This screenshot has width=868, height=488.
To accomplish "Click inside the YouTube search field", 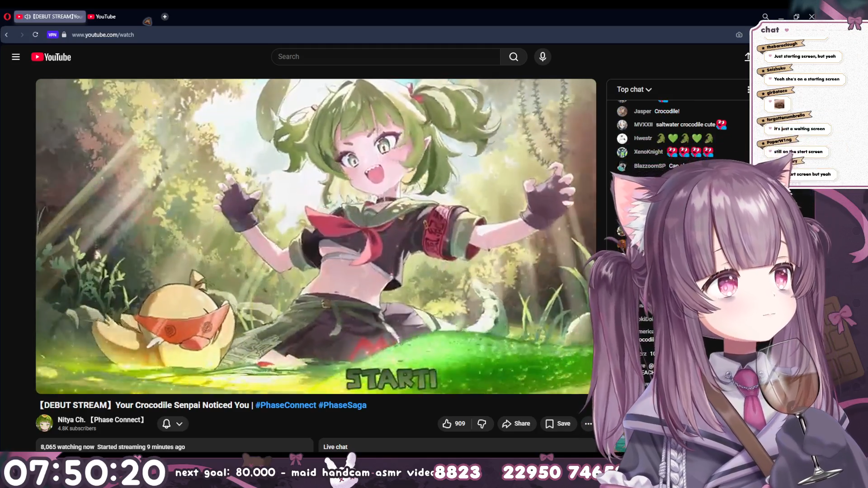I will click(385, 57).
